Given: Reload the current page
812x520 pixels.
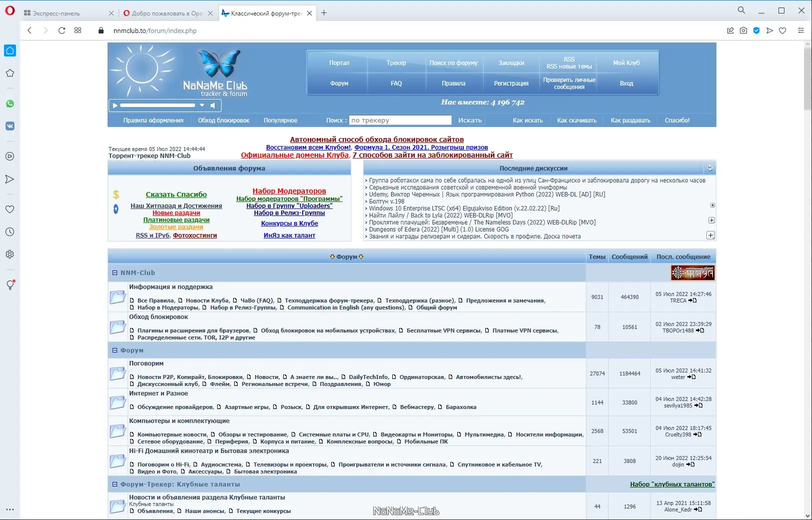Looking at the screenshot, I should pos(62,30).
